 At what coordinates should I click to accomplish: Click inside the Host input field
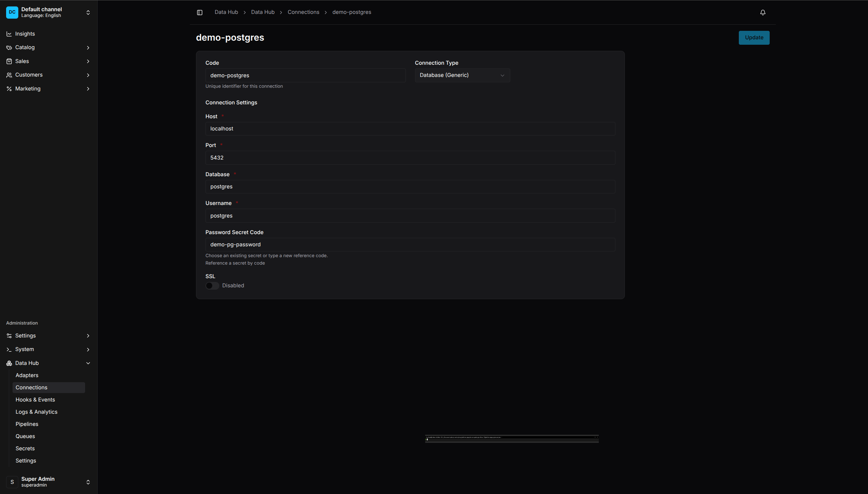pos(410,129)
